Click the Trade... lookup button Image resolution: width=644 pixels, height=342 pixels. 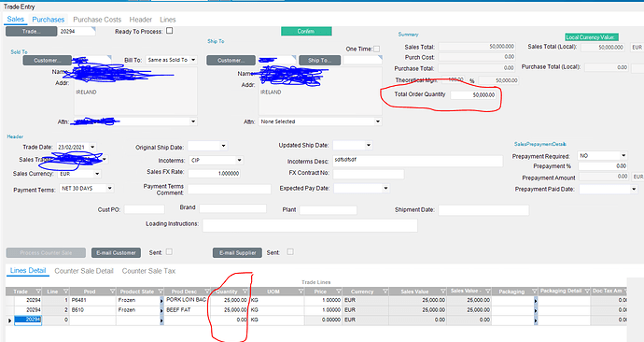(x=31, y=31)
